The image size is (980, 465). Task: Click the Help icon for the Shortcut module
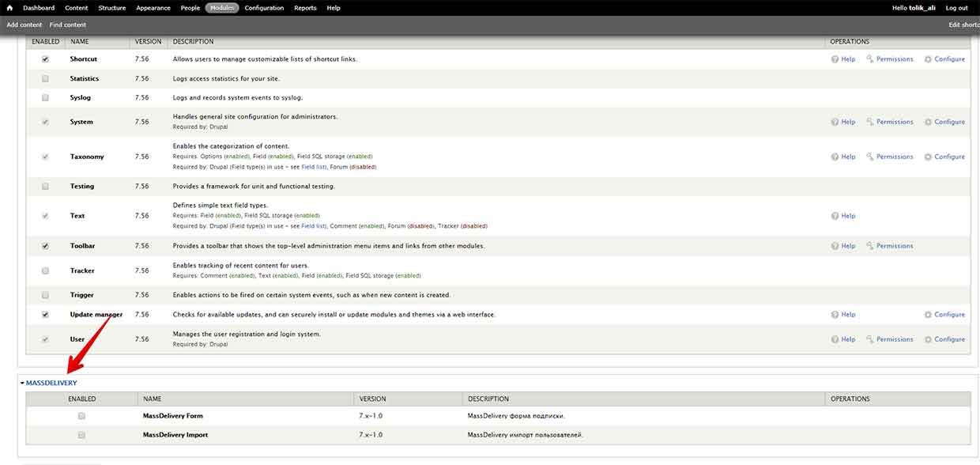click(835, 59)
